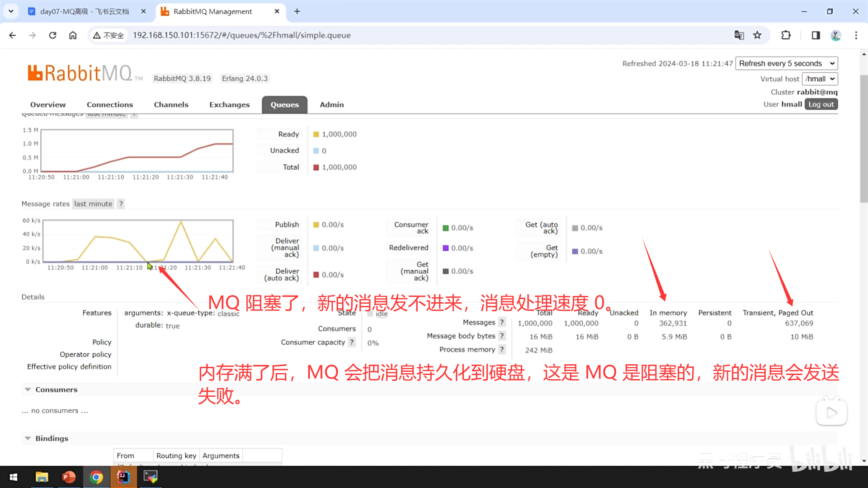Collapse the Consumers section
This screenshot has width=868, height=488.
(x=56, y=389)
